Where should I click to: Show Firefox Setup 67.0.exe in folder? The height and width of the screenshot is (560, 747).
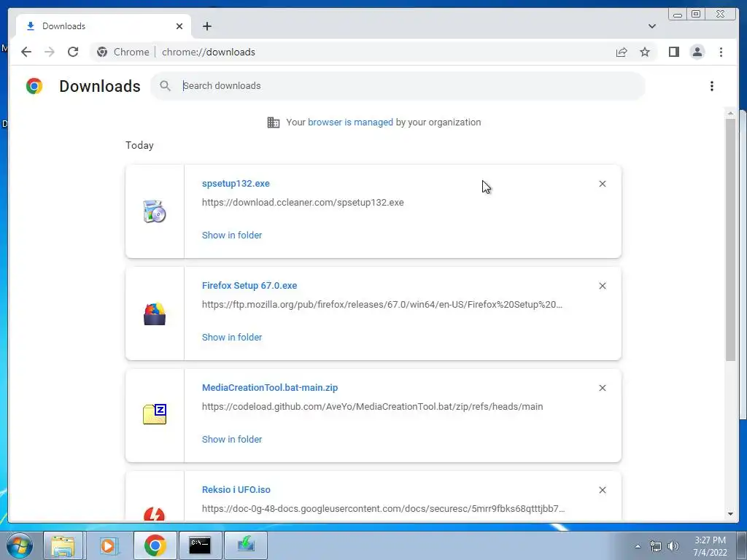(x=232, y=337)
